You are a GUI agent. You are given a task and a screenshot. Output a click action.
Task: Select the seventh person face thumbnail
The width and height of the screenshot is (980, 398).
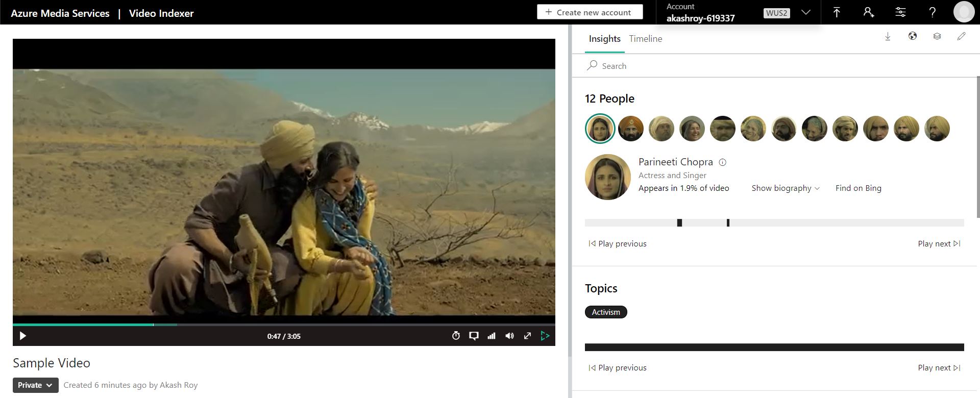(x=784, y=129)
